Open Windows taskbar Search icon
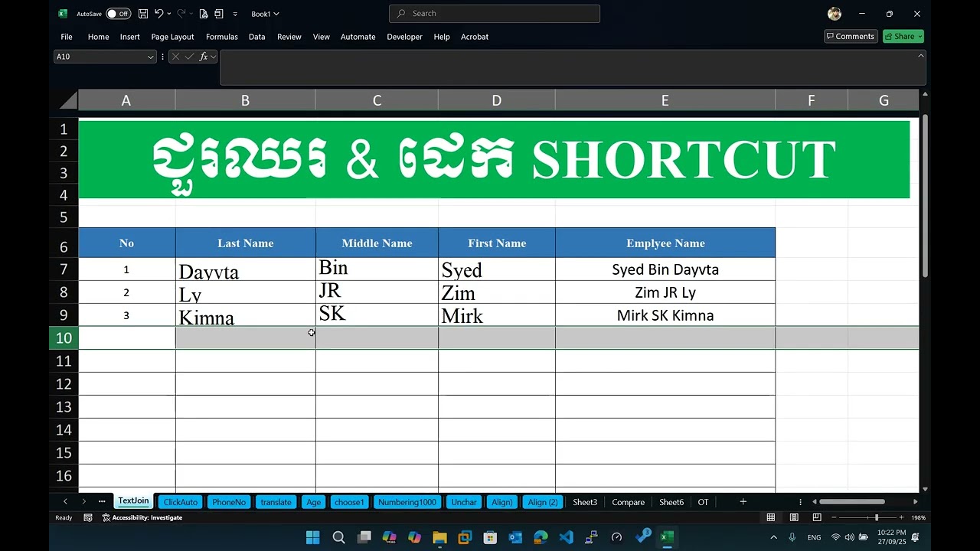 [x=338, y=537]
